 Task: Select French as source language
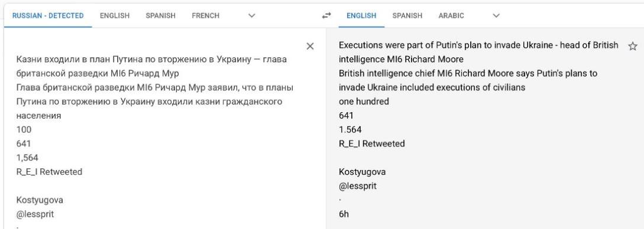point(205,15)
